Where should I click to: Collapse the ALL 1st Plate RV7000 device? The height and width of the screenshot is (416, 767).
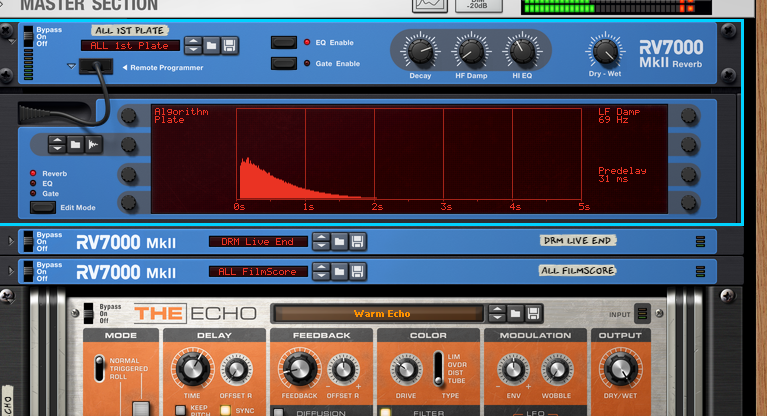click(12, 42)
